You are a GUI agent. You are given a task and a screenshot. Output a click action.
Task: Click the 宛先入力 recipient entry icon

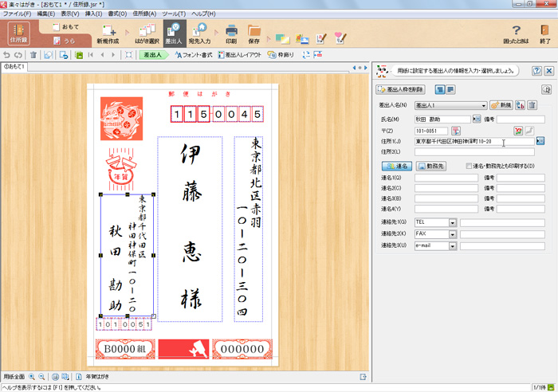(x=199, y=33)
